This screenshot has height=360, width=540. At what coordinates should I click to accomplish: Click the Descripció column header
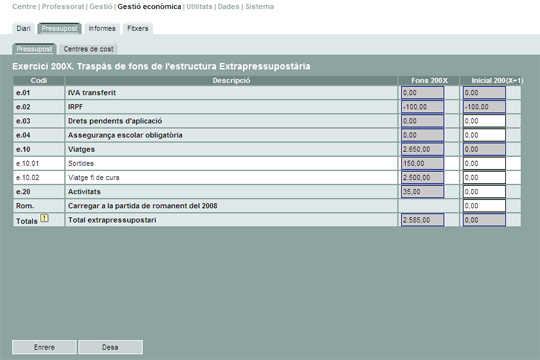(231, 81)
